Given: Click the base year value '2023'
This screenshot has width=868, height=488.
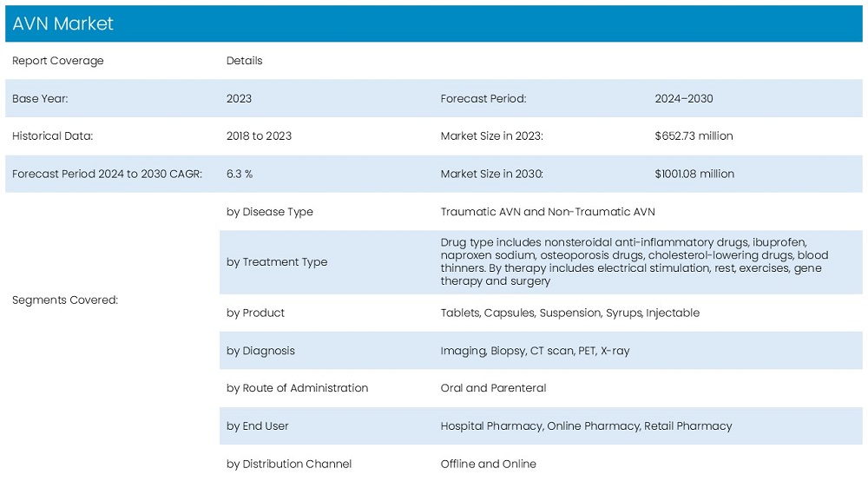Looking at the screenshot, I should tap(239, 99).
